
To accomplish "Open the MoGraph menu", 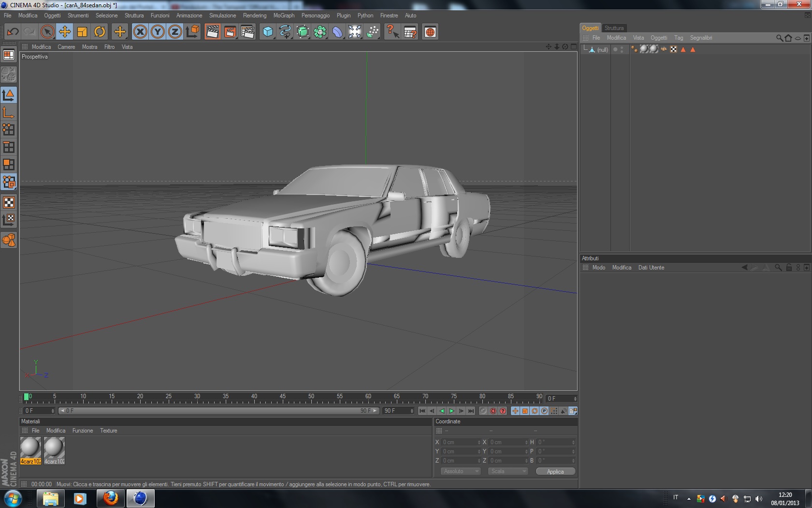I will 284,15.
